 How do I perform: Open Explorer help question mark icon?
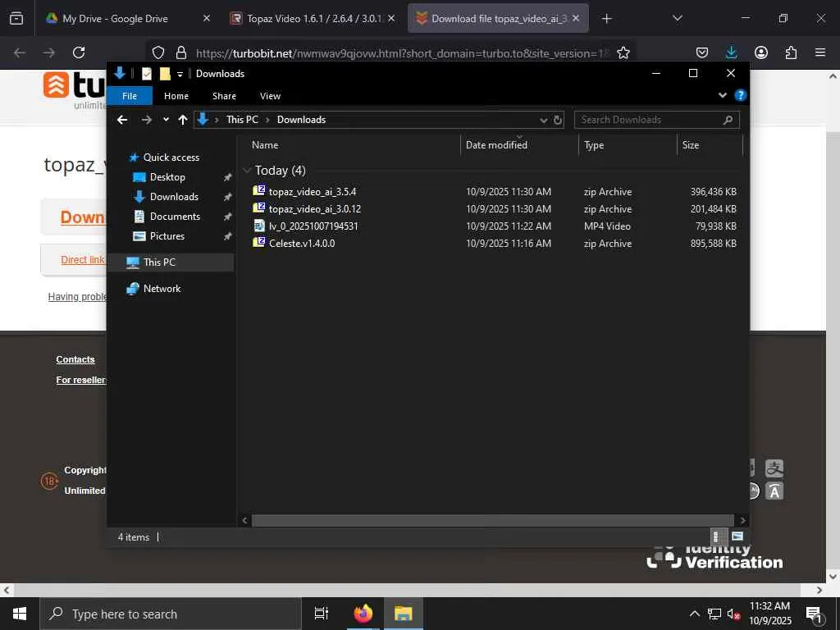(x=741, y=95)
